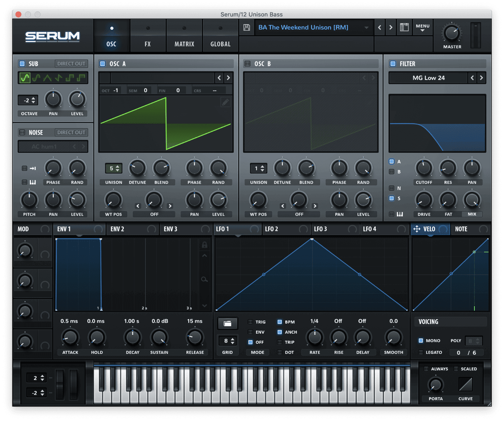Enable the SCALED portamento option
504x421 pixels.
tap(456, 369)
